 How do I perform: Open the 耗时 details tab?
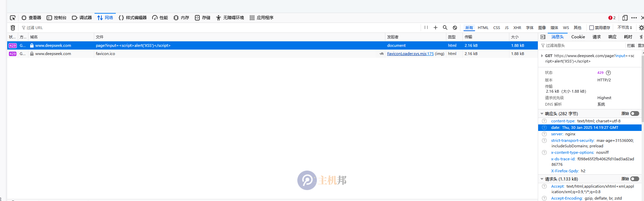[628, 37]
